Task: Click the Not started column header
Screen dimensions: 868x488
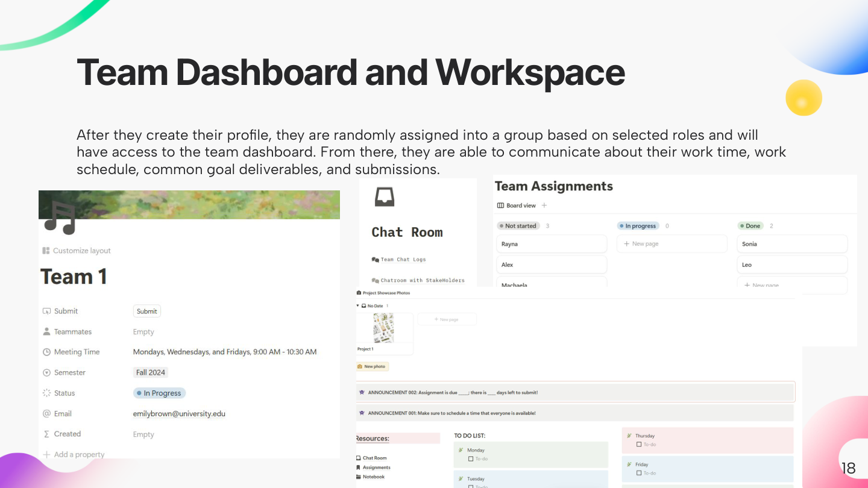Action: 518,226
